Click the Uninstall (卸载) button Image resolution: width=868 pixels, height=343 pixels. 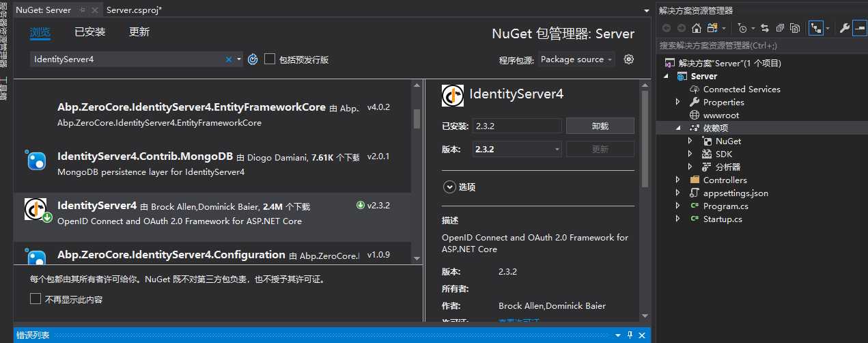[x=600, y=126]
